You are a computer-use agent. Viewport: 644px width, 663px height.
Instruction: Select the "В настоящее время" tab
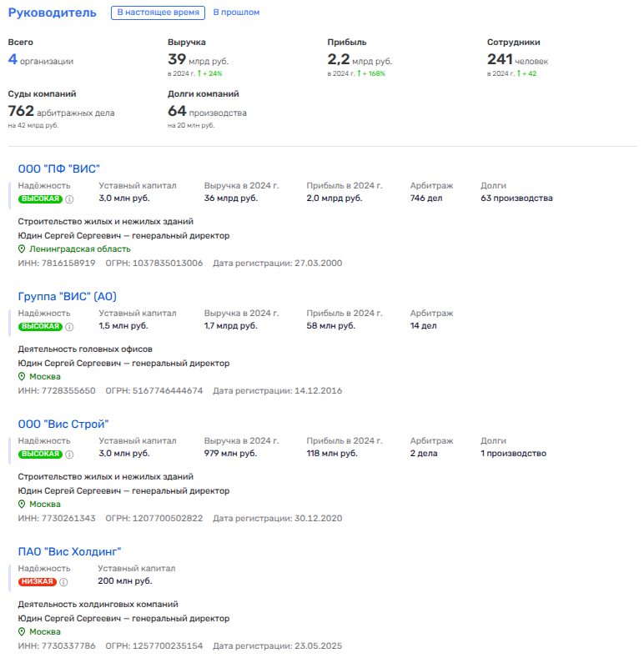[x=158, y=13]
